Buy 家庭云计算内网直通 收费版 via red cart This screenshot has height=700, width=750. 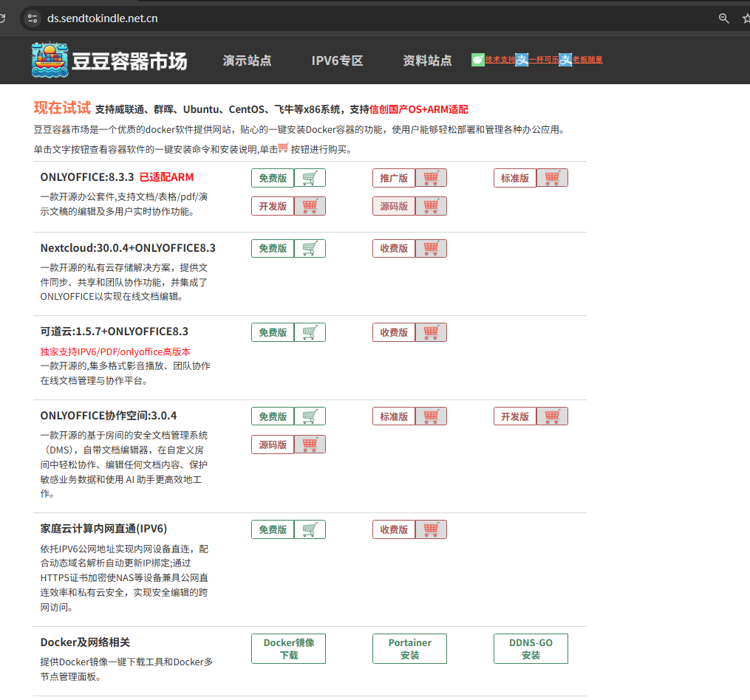coord(431,529)
